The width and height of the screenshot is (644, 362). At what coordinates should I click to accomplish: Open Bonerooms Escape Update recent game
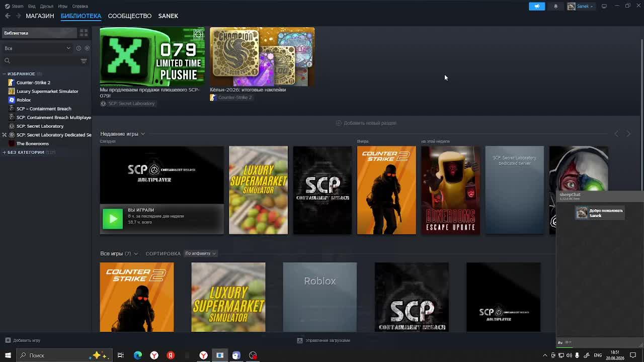pyautogui.click(x=450, y=190)
